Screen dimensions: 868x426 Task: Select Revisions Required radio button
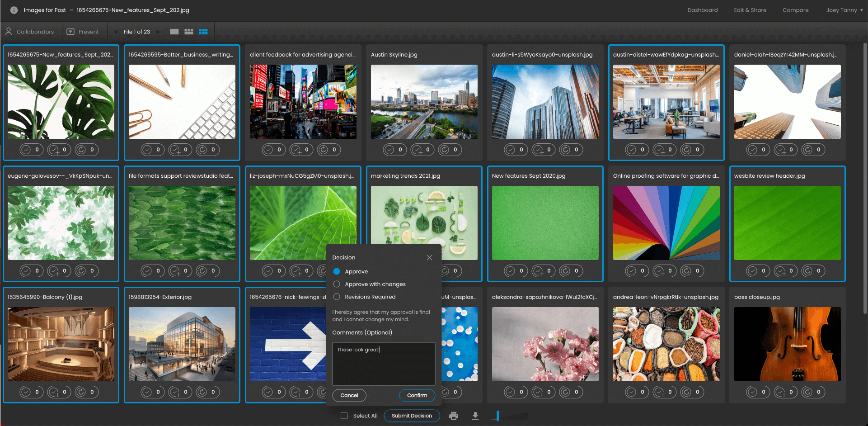click(337, 297)
